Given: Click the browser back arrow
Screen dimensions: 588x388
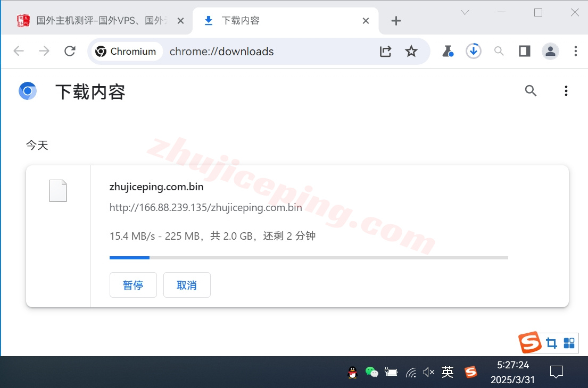Looking at the screenshot, I should coord(19,51).
